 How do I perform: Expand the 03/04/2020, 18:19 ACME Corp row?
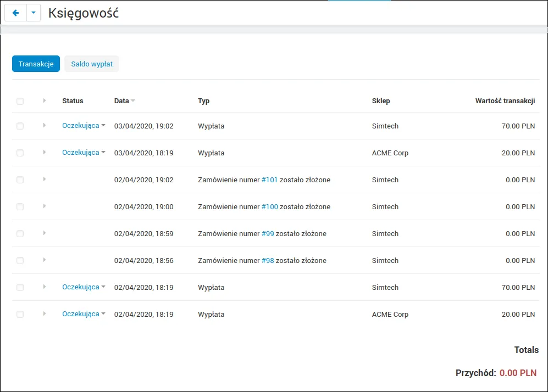coord(45,152)
